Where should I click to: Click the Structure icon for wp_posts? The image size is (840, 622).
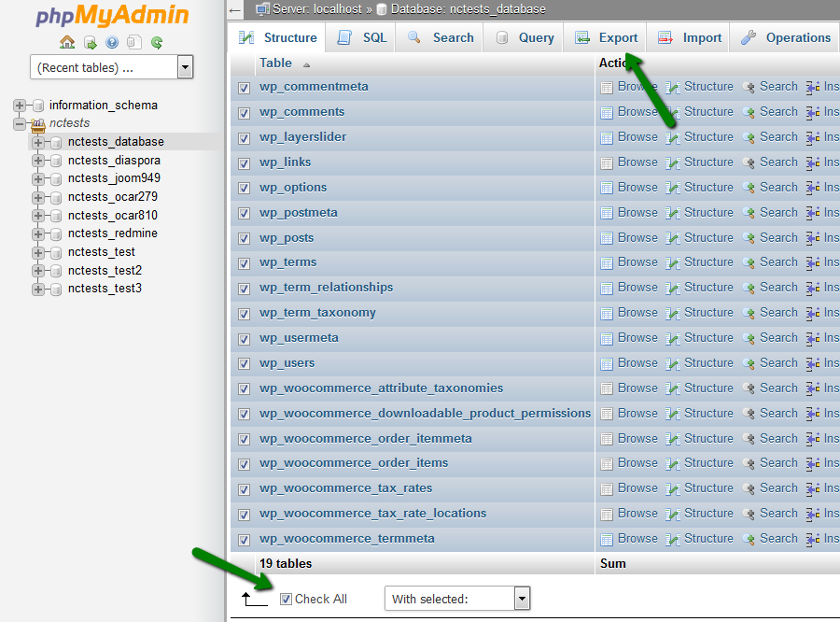673,238
